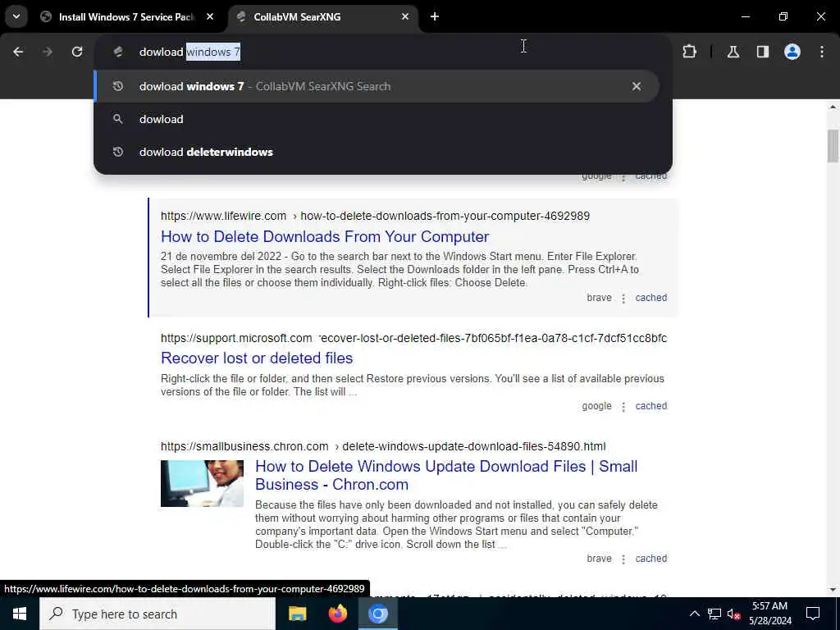Click the vertical scrollbar thumb
Screen dimensions: 840x630
pyautogui.click(x=833, y=146)
